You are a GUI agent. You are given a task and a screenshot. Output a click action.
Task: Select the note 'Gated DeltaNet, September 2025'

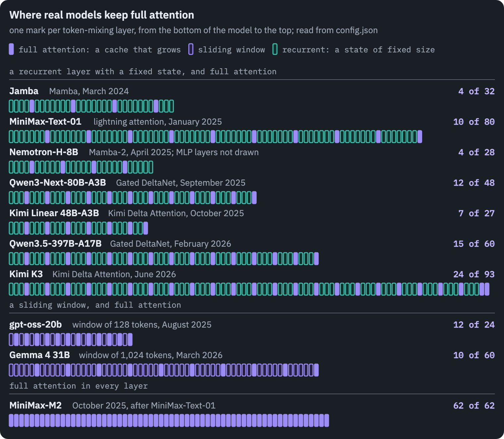[181, 183]
